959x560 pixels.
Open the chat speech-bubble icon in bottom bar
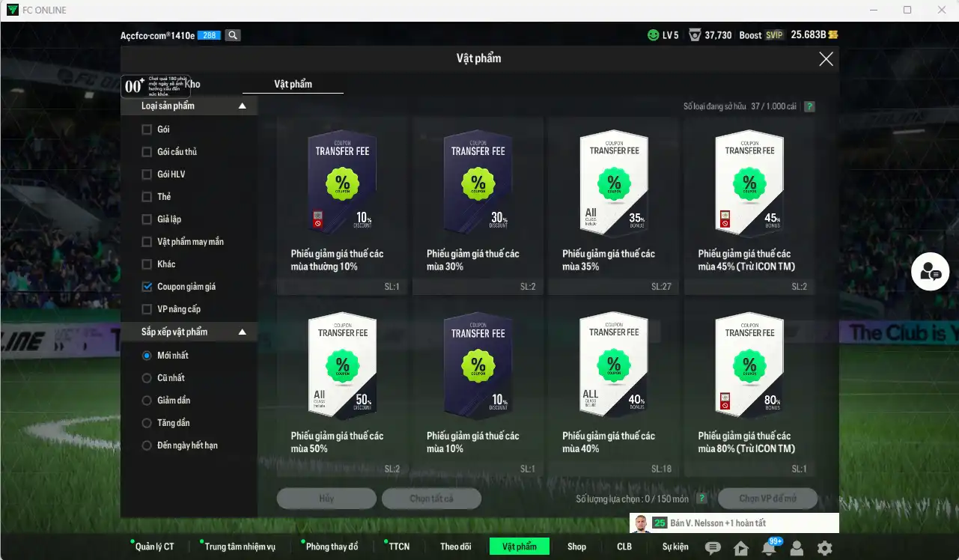713,548
